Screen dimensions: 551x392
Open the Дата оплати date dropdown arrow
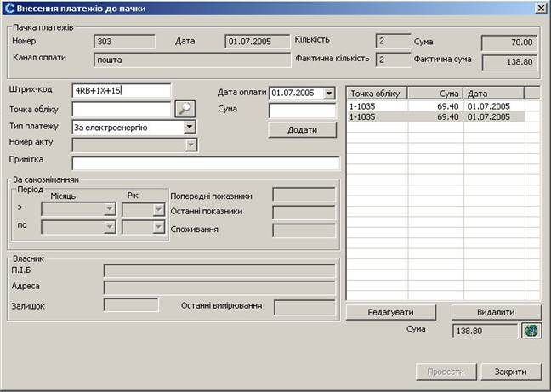coord(329,93)
